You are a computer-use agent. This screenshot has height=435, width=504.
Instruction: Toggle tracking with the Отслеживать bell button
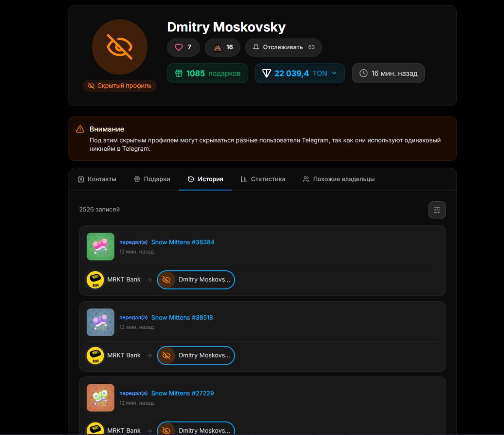point(283,47)
